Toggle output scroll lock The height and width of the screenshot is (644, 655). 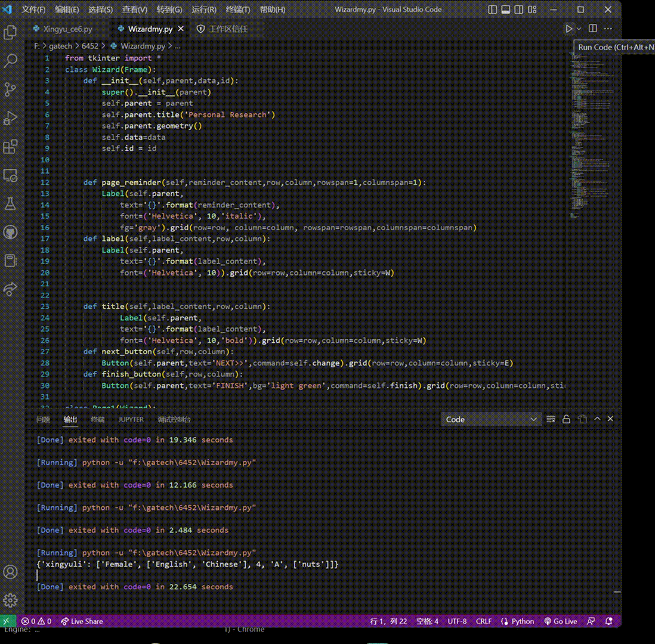(x=566, y=419)
